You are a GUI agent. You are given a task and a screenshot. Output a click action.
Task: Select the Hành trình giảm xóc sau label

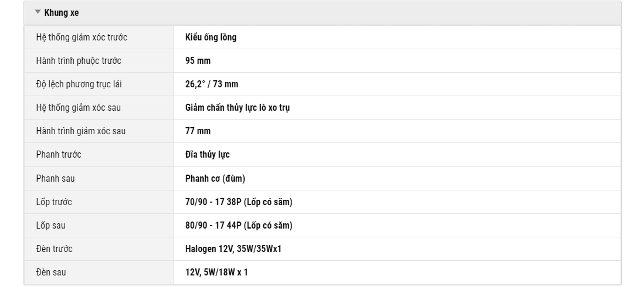click(81, 131)
